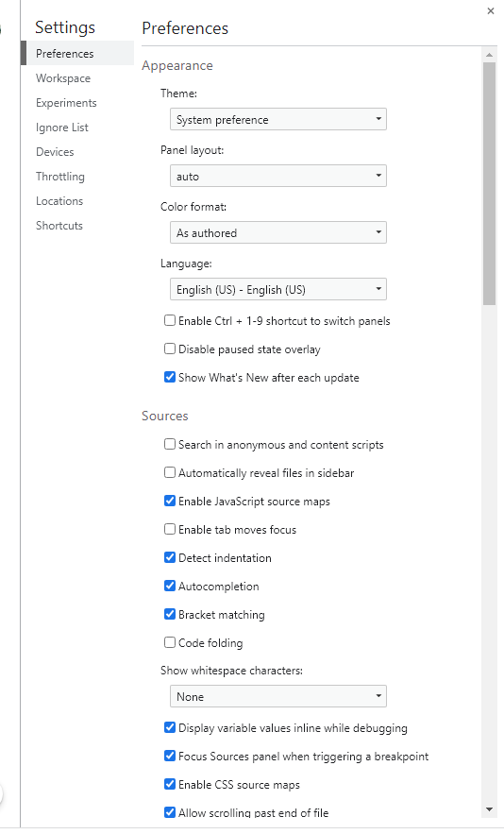Click the Panel layout: label
Image resolution: width=504 pixels, height=834 pixels.
click(x=192, y=150)
